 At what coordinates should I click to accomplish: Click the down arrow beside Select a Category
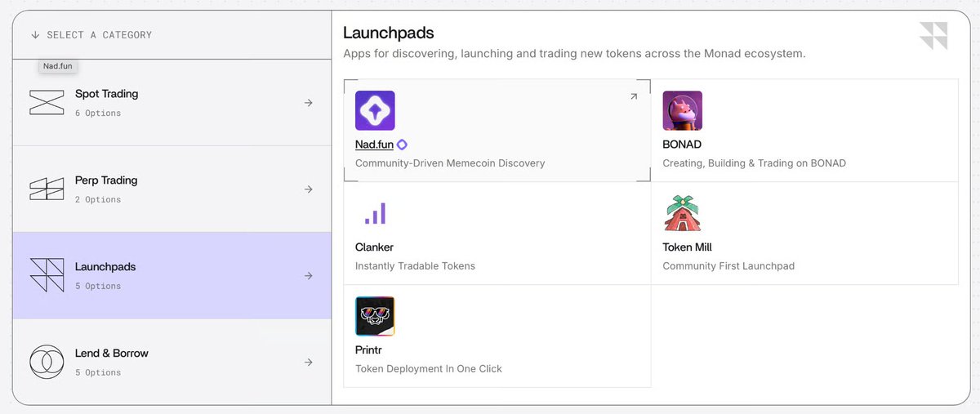tap(35, 35)
